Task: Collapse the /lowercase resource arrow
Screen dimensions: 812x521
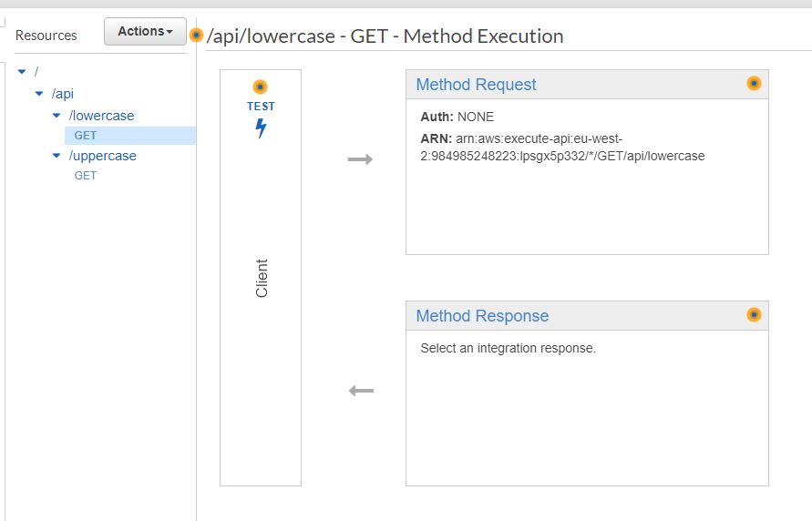Action: (57, 116)
